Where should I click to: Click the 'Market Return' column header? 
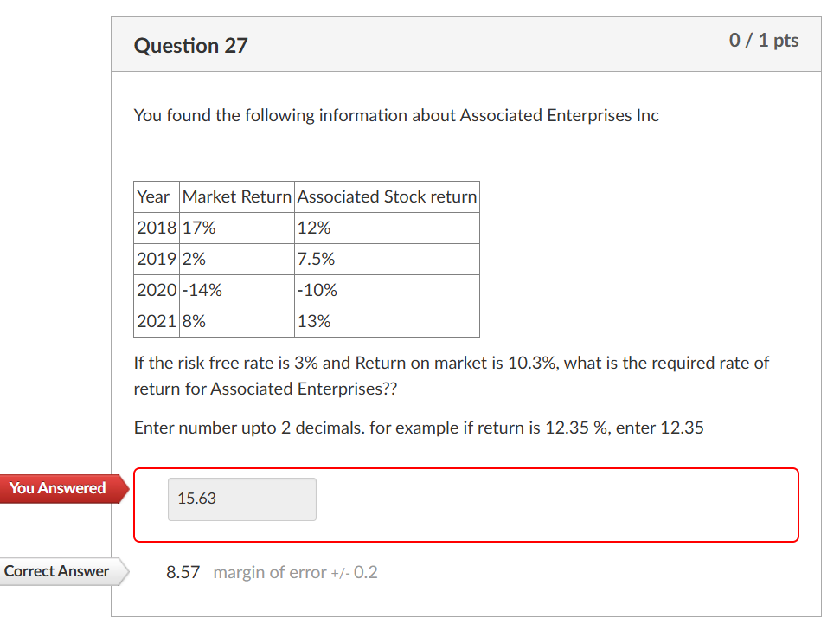235,196
